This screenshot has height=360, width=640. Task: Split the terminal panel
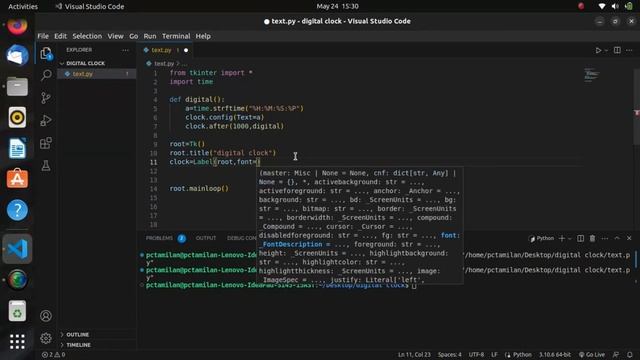tap(580, 238)
